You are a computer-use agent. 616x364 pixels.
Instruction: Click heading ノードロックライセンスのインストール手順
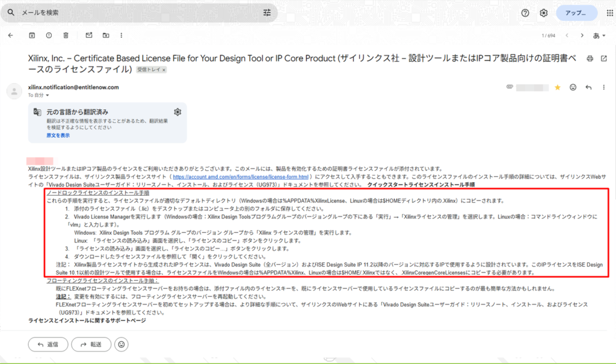click(x=98, y=193)
